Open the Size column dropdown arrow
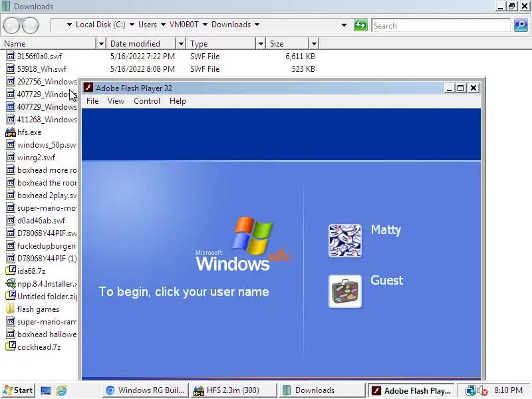Image resolution: width=532 pixels, height=399 pixels. click(x=314, y=44)
